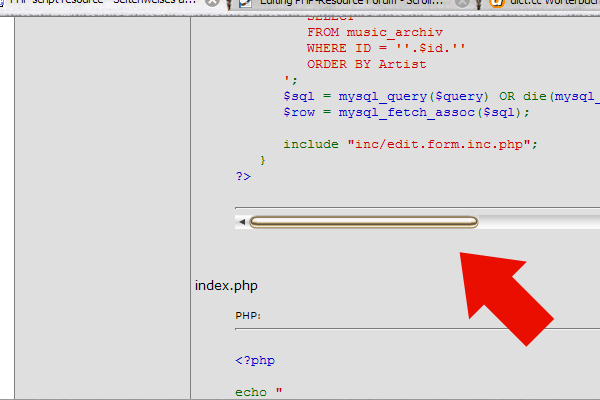Click the 'index.php' heading text
600x400 pixels.
pyautogui.click(x=226, y=286)
